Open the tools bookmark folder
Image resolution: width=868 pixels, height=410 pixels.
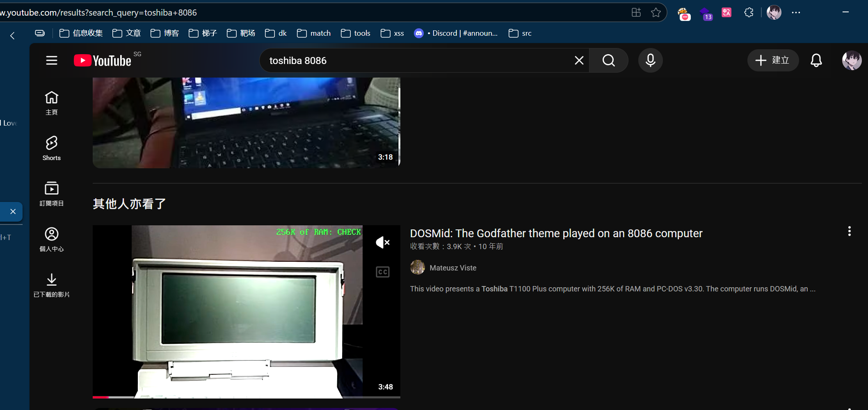pyautogui.click(x=356, y=33)
